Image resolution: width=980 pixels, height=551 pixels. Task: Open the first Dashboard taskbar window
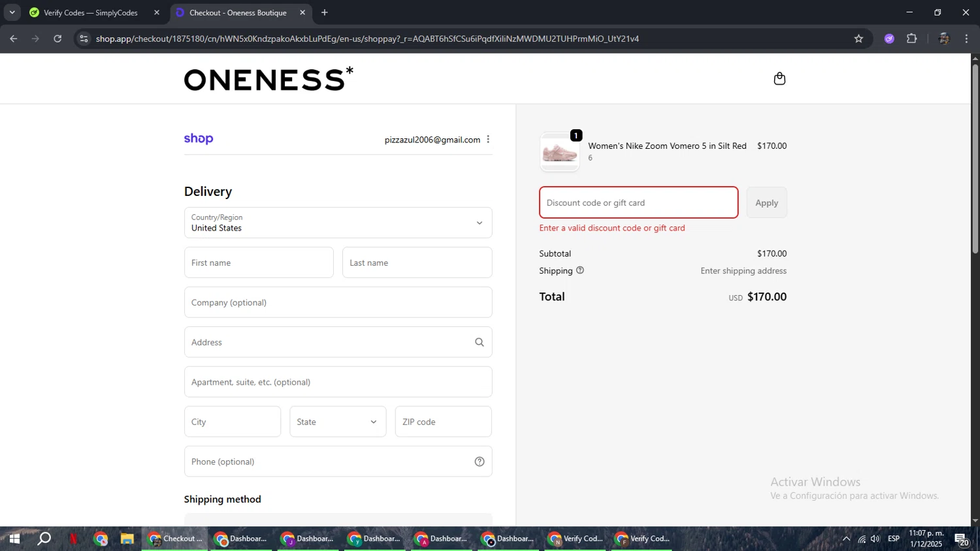coord(242,539)
